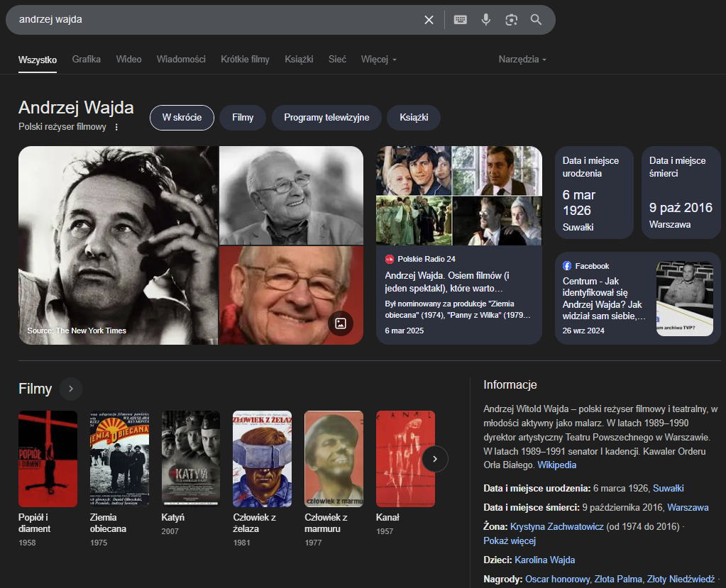
Task: Show more films with the carousel next arrow
Action: tap(435, 459)
